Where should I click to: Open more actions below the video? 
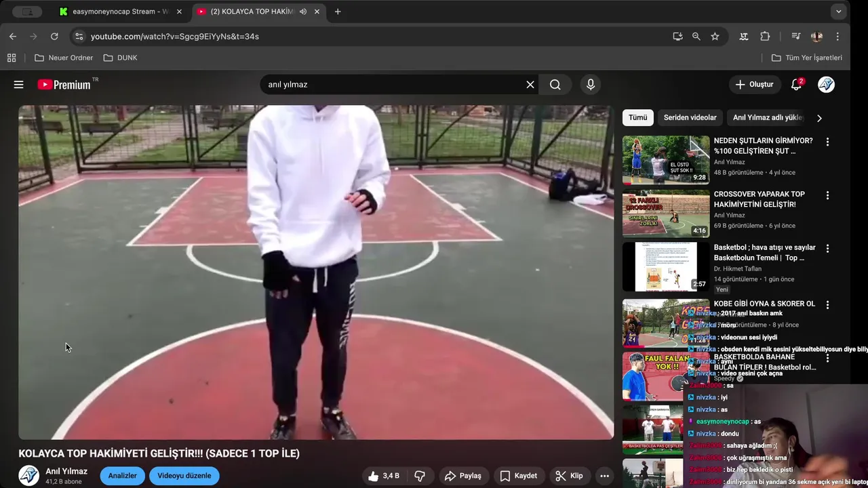[604, 476]
